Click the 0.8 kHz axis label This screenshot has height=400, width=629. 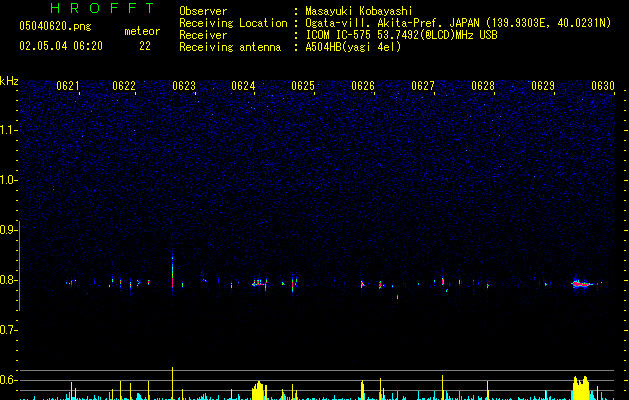pyautogui.click(x=8, y=280)
